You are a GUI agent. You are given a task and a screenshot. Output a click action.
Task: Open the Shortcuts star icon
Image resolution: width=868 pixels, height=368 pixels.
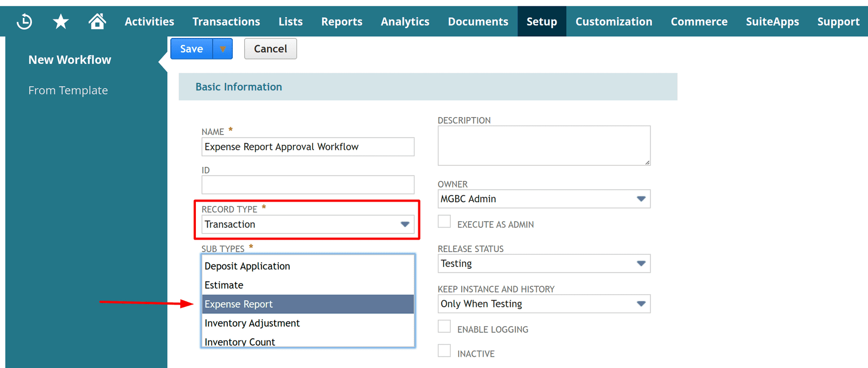(x=61, y=22)
